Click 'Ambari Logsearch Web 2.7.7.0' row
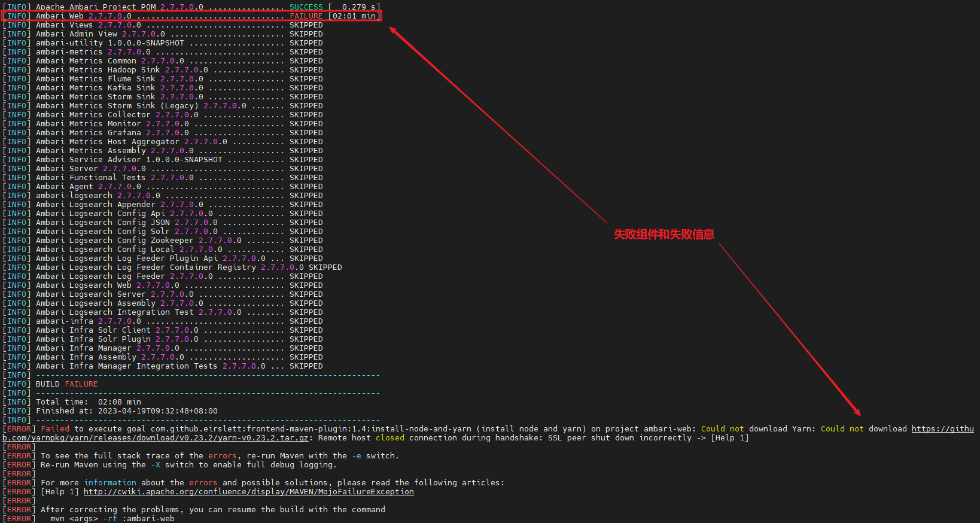 tap(163, 285)
